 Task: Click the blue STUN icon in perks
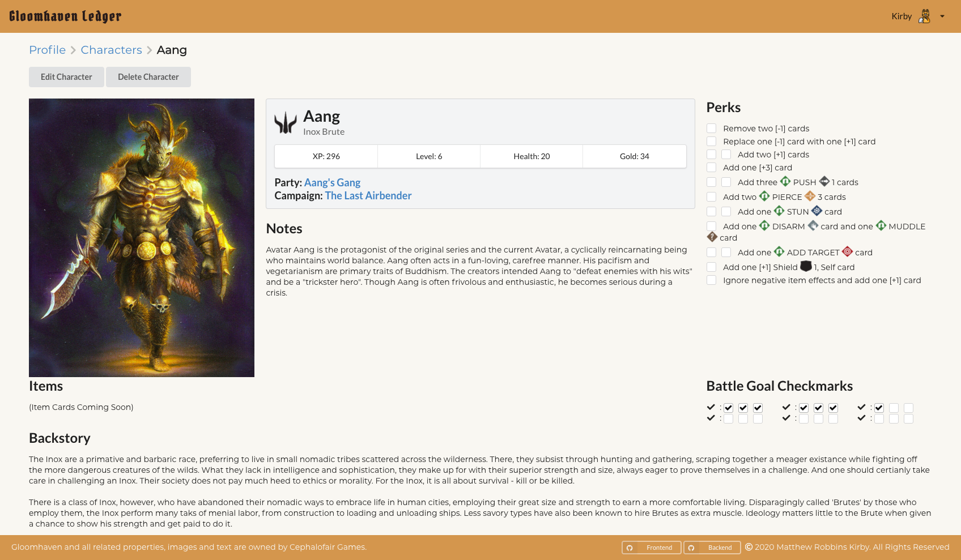pos(817,211)
